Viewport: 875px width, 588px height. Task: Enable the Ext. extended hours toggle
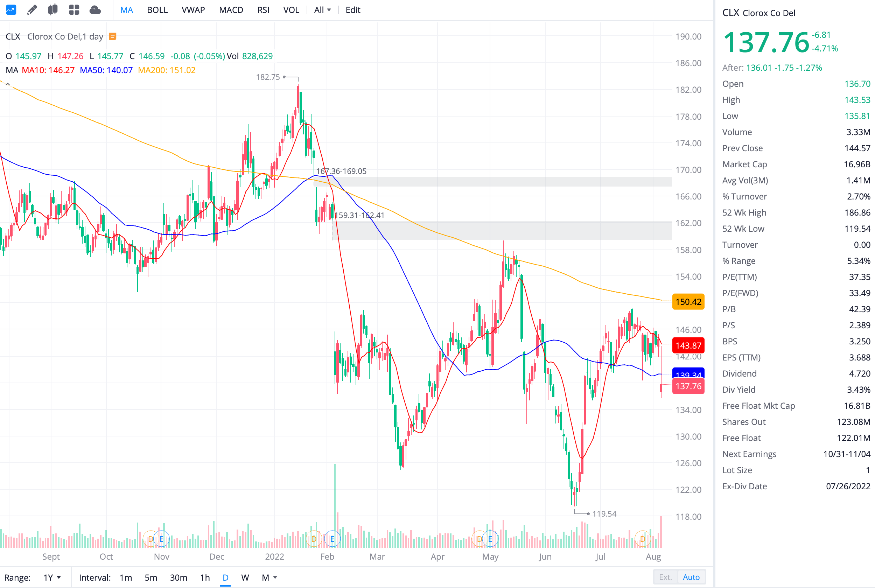point(665,577)
